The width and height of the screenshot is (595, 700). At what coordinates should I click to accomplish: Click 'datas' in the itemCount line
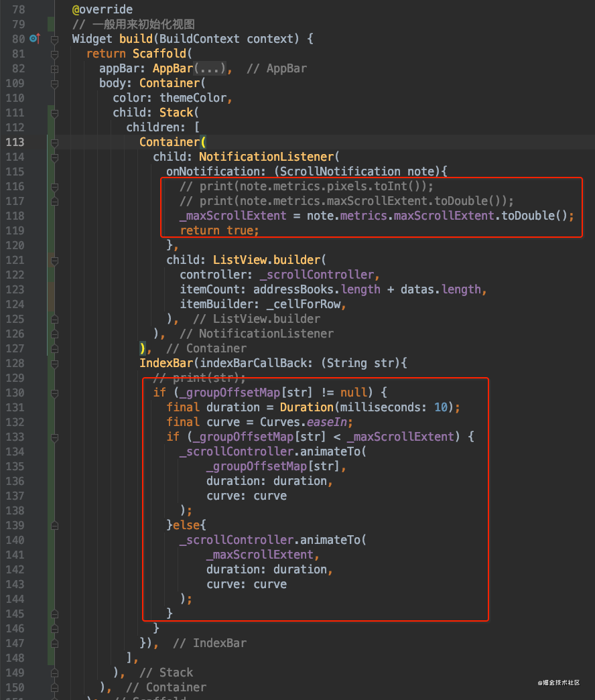pyautogui.click(x=417, y=289)
